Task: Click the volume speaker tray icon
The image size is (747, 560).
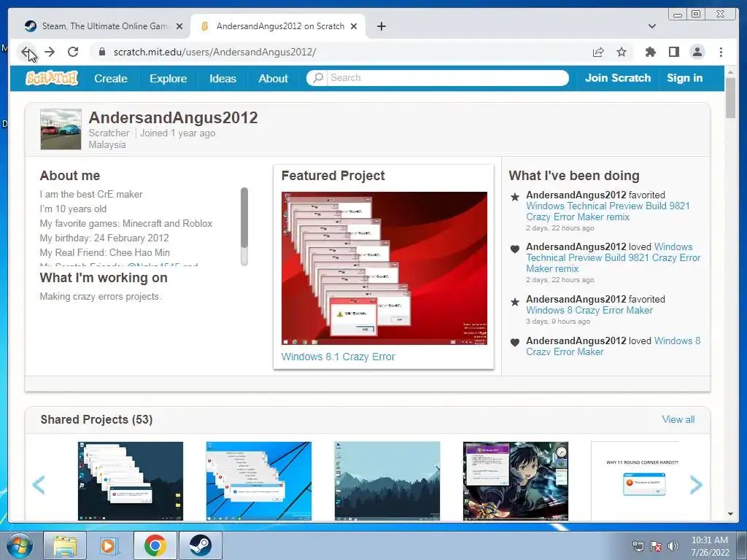Action: click(x=673, y=545)
